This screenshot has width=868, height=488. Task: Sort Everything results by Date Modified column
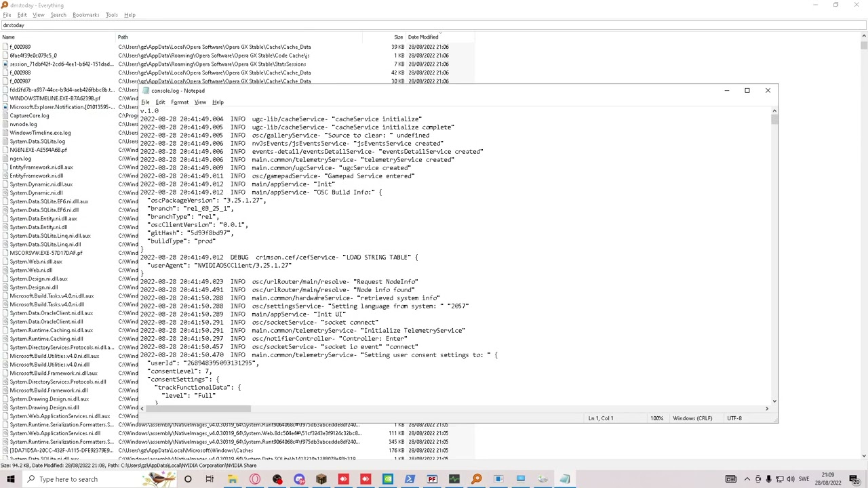[439, 37]
